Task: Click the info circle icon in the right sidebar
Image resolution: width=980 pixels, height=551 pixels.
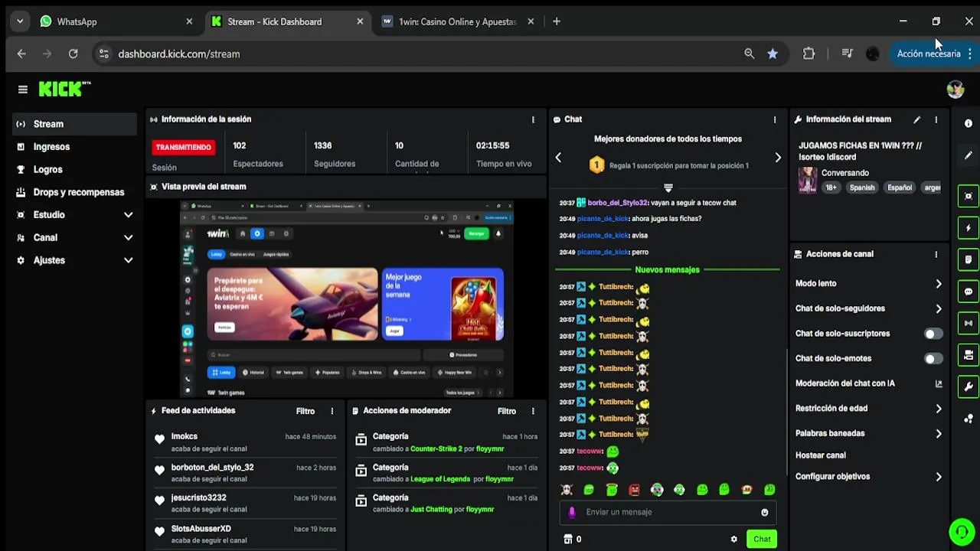Action: point(969,123)
